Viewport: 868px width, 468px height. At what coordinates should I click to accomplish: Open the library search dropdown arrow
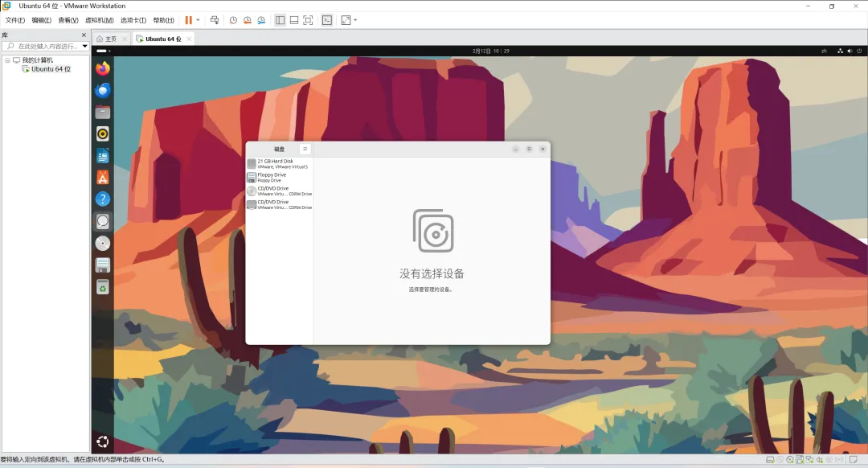point(84,46)
